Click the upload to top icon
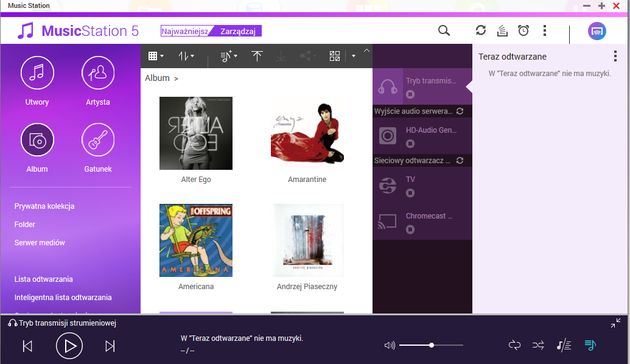 [257, 56]
